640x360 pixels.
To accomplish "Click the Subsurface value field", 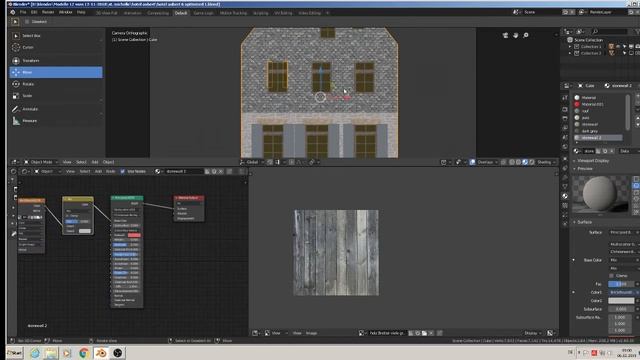I will tap(621, 309).
